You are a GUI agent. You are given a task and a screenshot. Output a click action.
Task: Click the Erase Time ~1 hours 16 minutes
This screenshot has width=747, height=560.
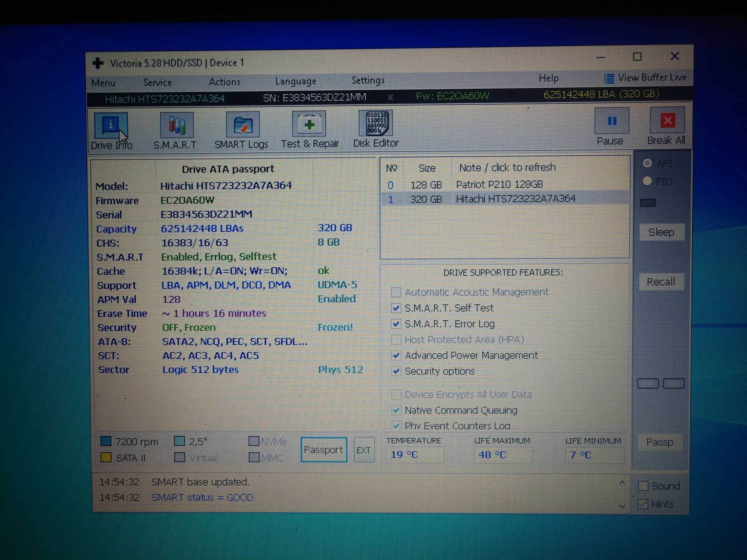(x=214, y=313)
